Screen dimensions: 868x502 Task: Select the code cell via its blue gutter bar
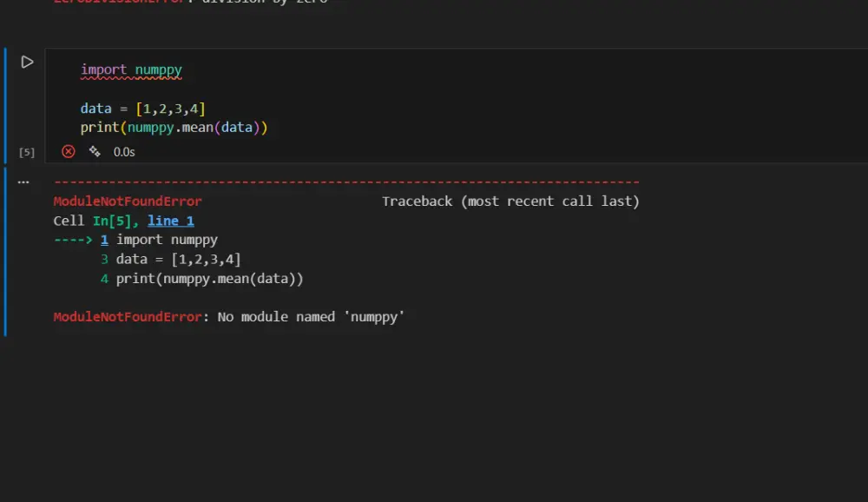pos(4,104)
